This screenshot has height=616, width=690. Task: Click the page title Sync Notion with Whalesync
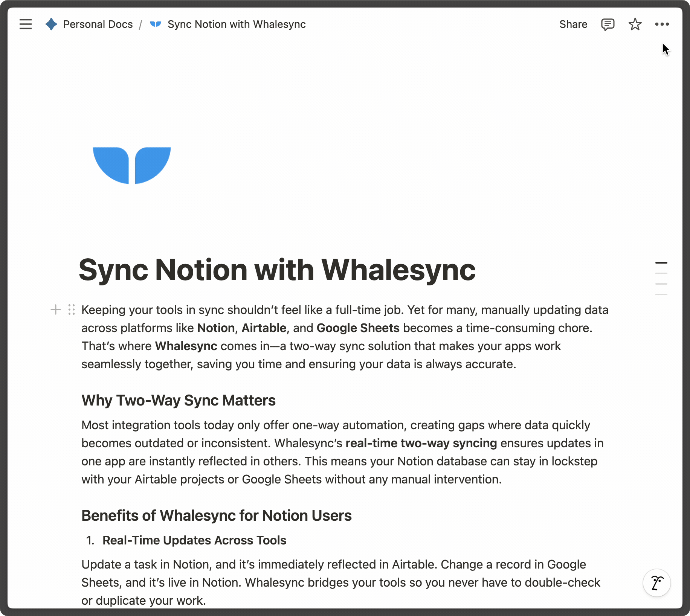[277, 270]
